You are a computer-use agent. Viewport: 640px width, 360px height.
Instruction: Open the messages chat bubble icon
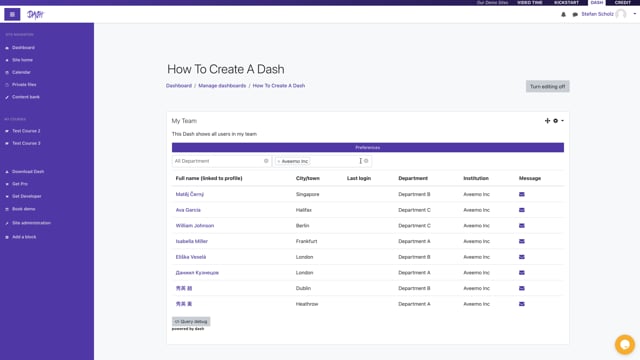(575, 14)
